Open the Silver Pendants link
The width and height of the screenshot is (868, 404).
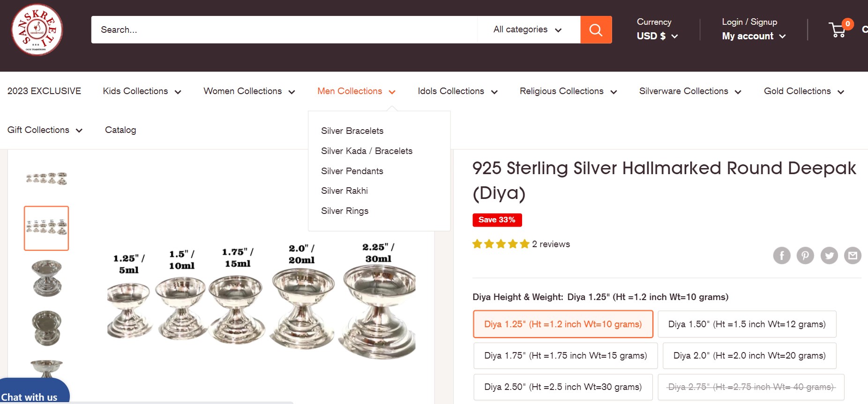tap(352, 171)
